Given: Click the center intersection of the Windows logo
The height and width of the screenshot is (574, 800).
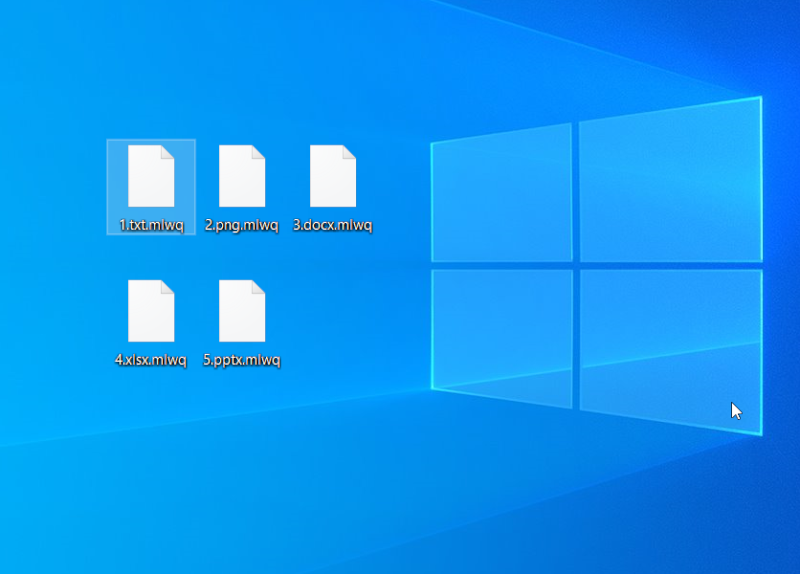Looking at the screenshot, I should (x=576, y=265).
